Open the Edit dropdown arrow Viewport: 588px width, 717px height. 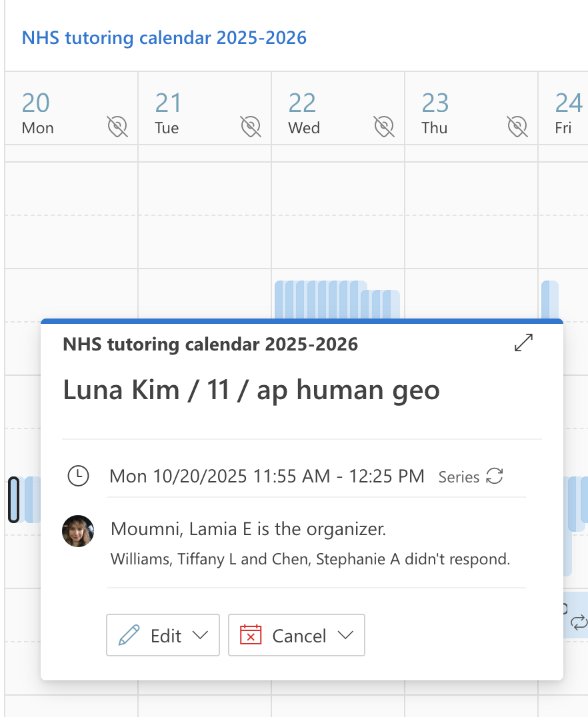[200, 635]
